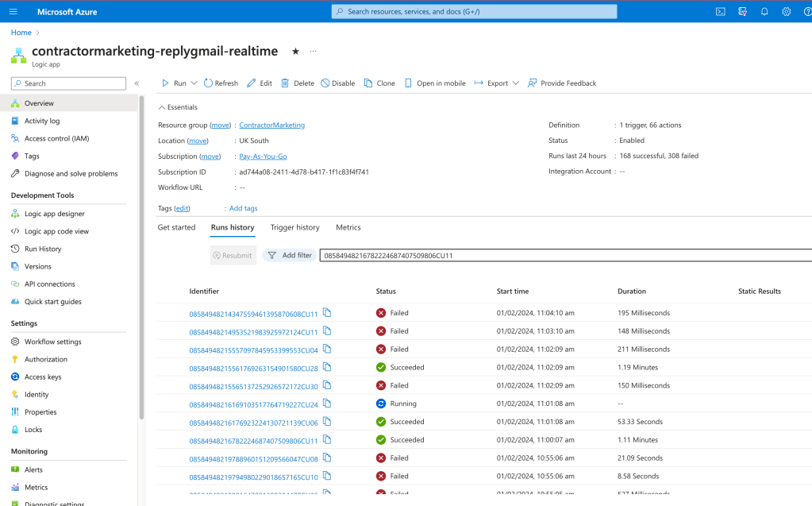
Task: Go to Home breadcrumb
Action: (x=21, y=32)
